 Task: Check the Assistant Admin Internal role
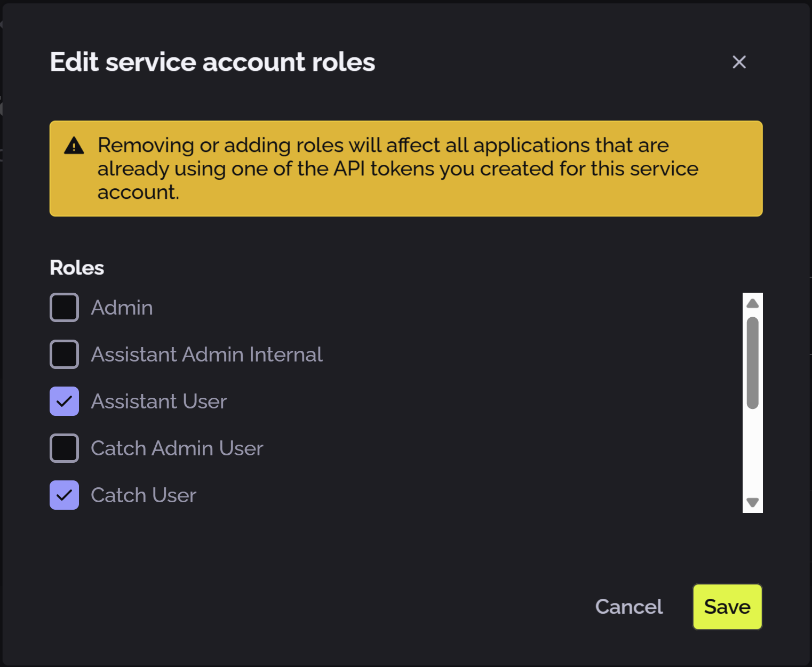click(64, 354)
